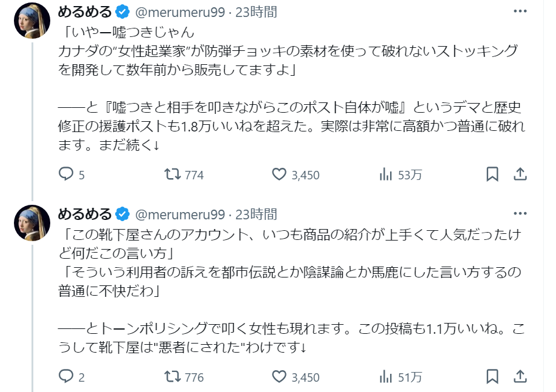Open the @merumeru99 handle in first post
Image resolution: width=556 pixels, height=392 pixels.
(x=180, y=12)
